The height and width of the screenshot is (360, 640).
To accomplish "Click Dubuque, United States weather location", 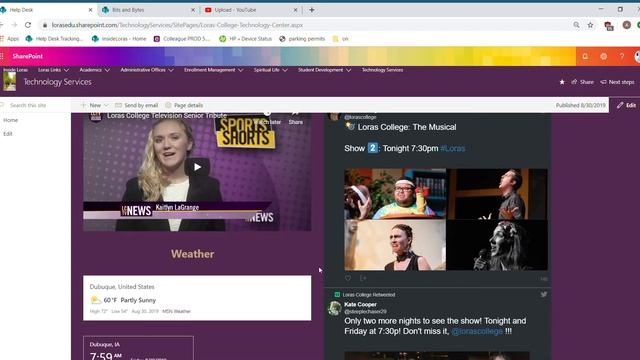I will (122, 287).
